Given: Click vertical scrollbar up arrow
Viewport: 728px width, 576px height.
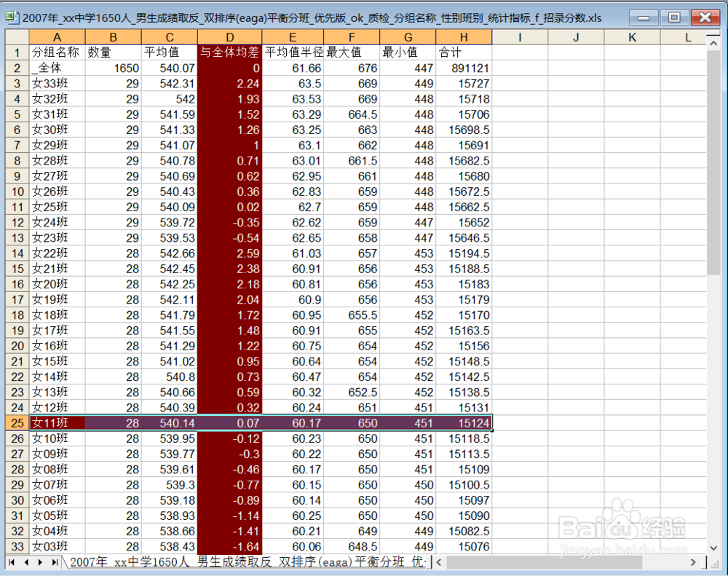Looking at the screenshot, I should 713,43.
